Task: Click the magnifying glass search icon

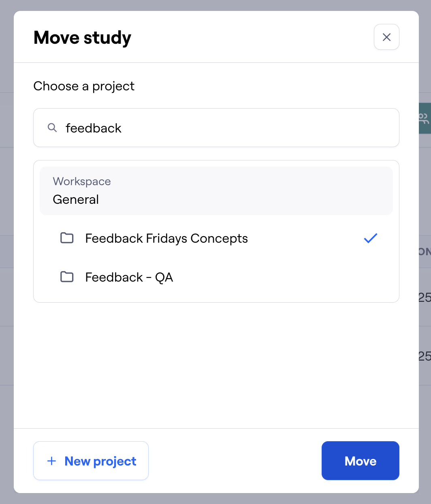Action: pyautogui.click(x=52, y=128)
